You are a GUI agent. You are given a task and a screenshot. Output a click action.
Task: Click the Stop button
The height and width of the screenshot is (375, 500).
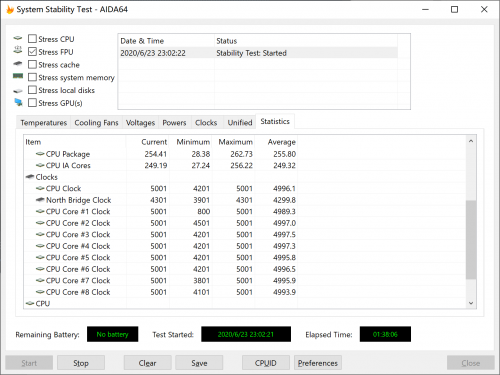(81, 363)
